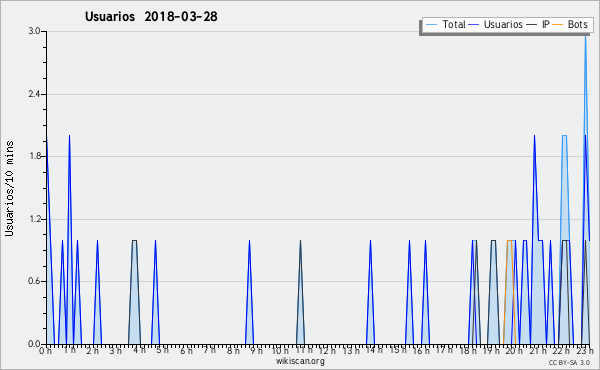
Task: Click the Usuarios/10 mins axis title
Action: click(9, 188)
